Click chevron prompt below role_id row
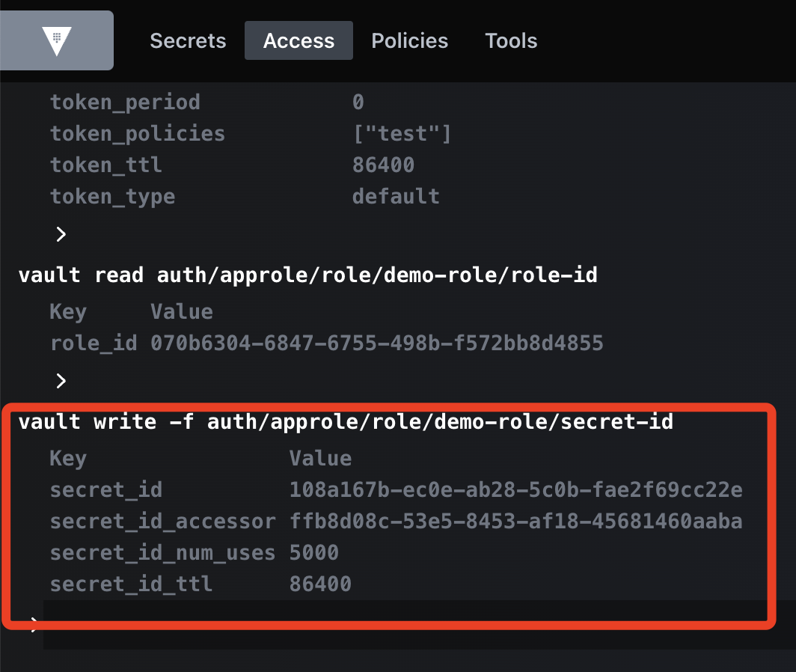Viewport: 796px width, 672px height. tap(61, 380)
